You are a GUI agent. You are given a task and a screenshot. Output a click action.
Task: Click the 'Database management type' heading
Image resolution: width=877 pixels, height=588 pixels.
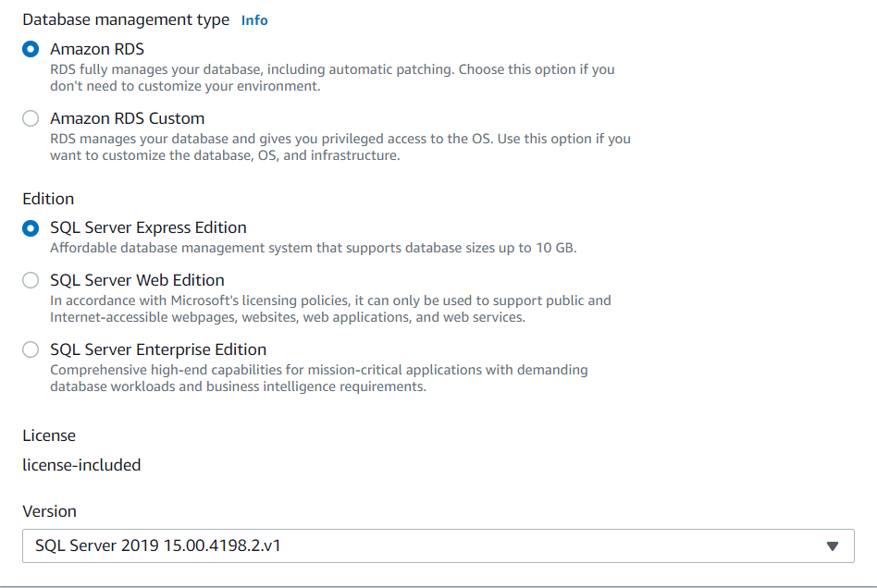pyautogui.click(x=126, y=19)
